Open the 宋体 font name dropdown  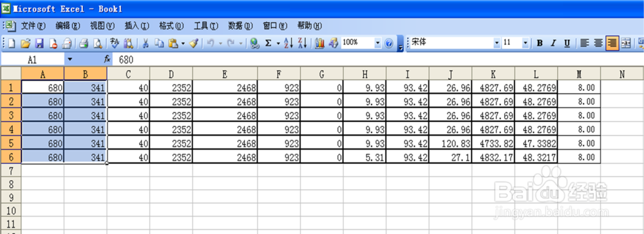tap(497, 42)
